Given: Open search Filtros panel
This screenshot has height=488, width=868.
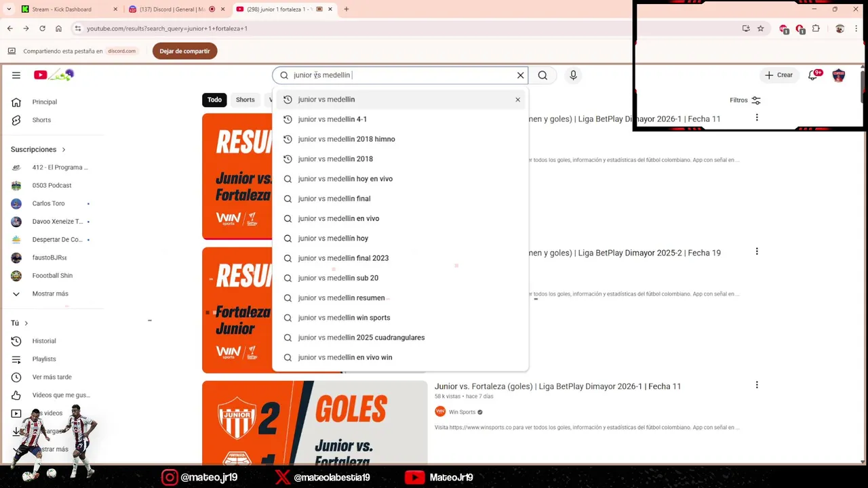Looking at the screenshot, I should (x=745, y=100).
